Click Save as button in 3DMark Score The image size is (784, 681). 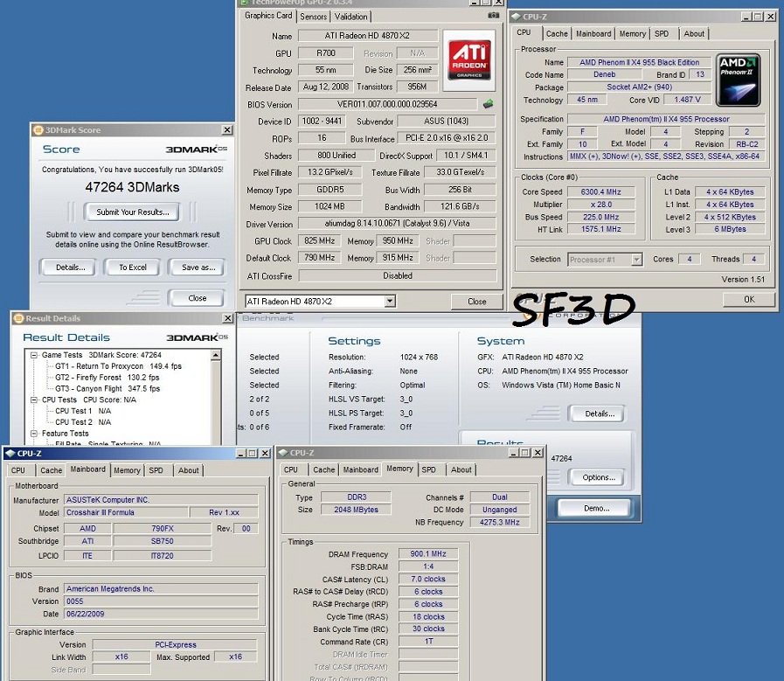pos(198,268)
